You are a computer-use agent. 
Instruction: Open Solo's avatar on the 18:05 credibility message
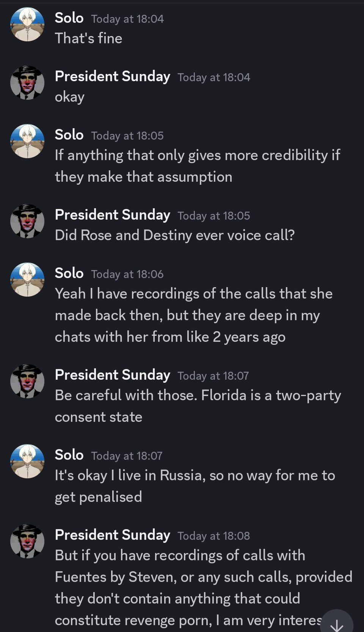[x=27, y=141]
